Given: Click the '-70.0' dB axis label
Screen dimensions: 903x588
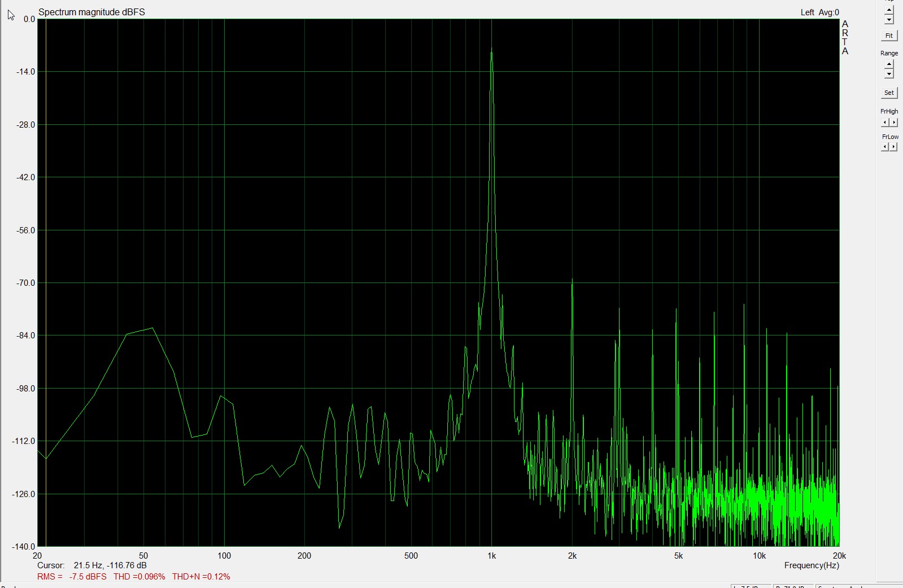Looking at the screenshot, I should pyautogui.click(x=25, y=283).
